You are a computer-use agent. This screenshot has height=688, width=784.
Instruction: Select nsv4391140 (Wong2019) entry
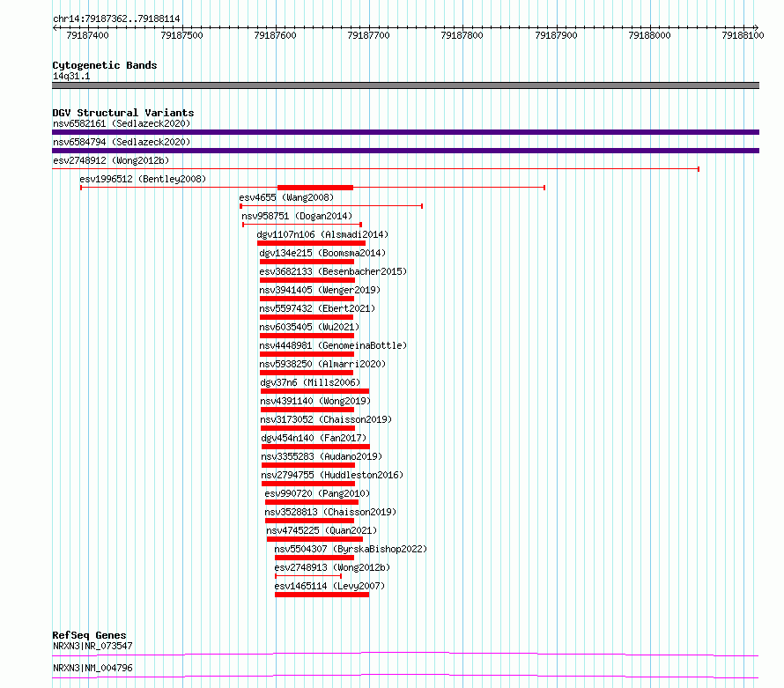point(315,401)
